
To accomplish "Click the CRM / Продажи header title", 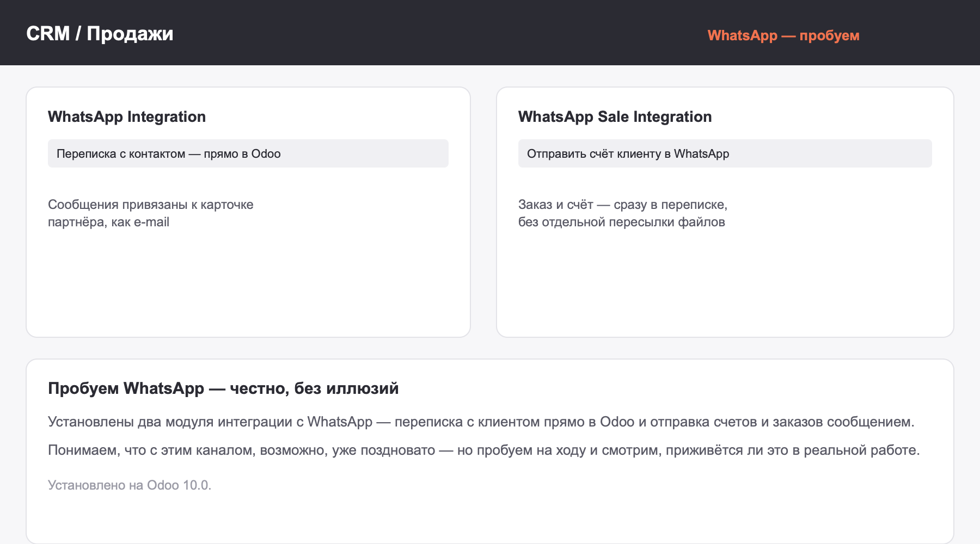I will 100,34.
